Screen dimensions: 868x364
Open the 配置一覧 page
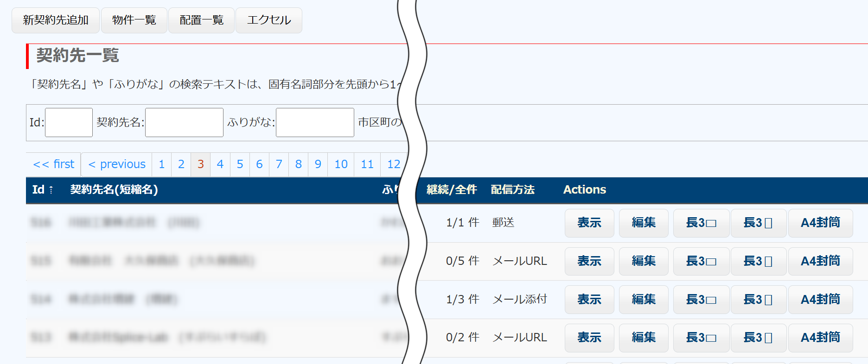201,20
